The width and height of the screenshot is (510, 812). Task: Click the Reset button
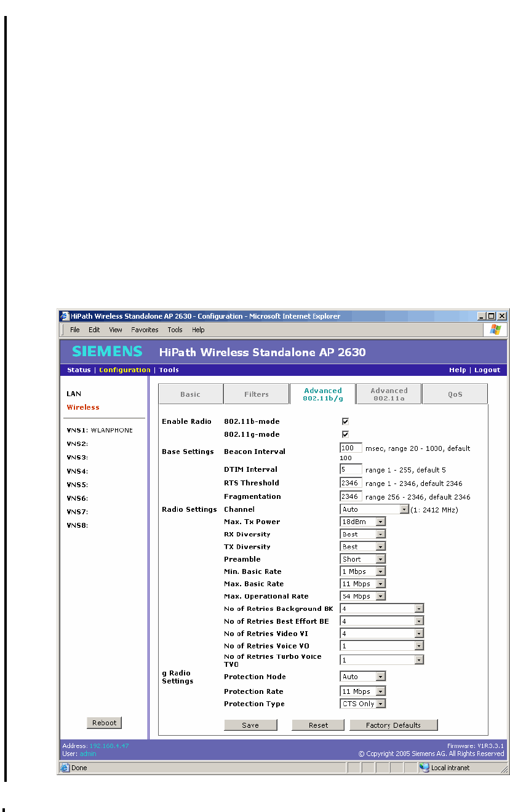[319, 725]
